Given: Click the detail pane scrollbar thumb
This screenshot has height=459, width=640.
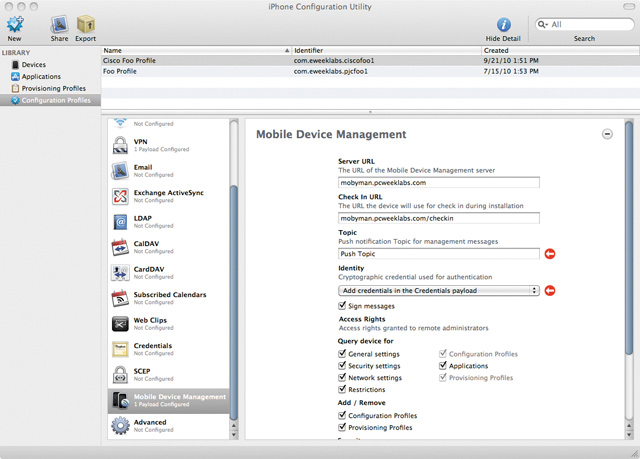Looking at the screenshot, I should [629, 238].
